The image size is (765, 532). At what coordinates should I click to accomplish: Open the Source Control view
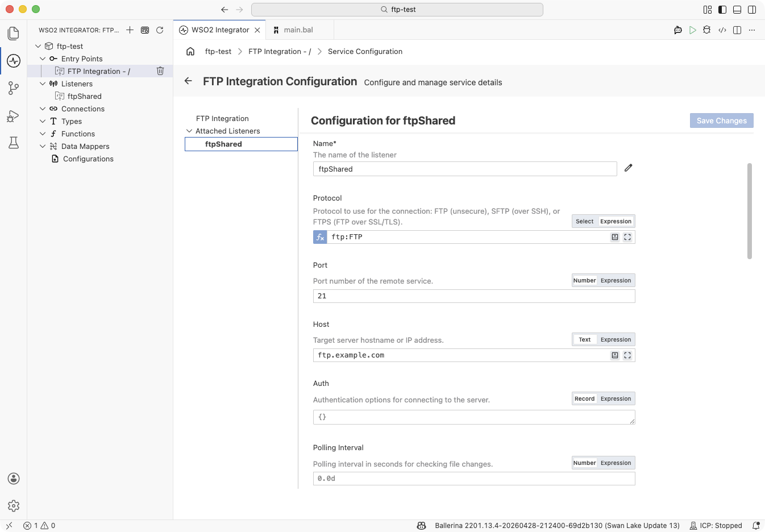pyautogui.click(x=14, y=88)
